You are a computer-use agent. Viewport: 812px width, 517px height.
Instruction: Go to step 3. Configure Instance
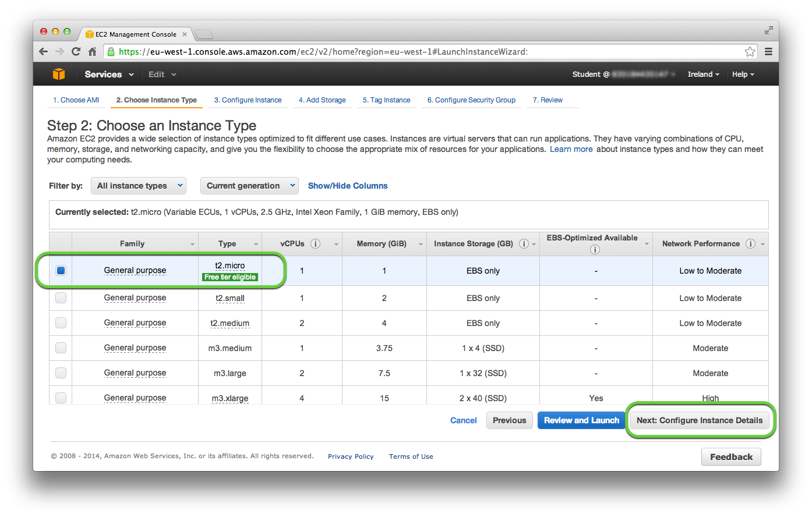[x=248, y=100]
